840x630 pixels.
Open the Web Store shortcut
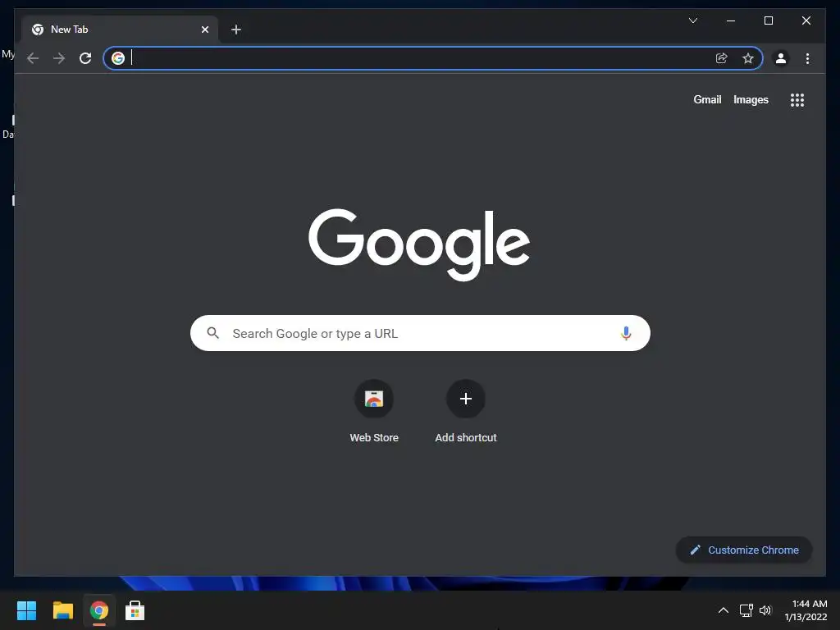[x=374, y=412]
